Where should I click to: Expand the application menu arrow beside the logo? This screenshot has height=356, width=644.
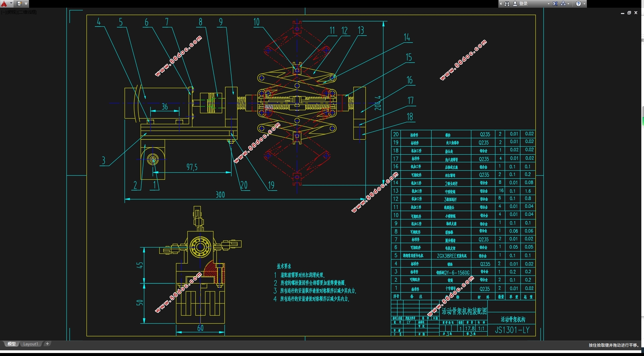(11, 4)
